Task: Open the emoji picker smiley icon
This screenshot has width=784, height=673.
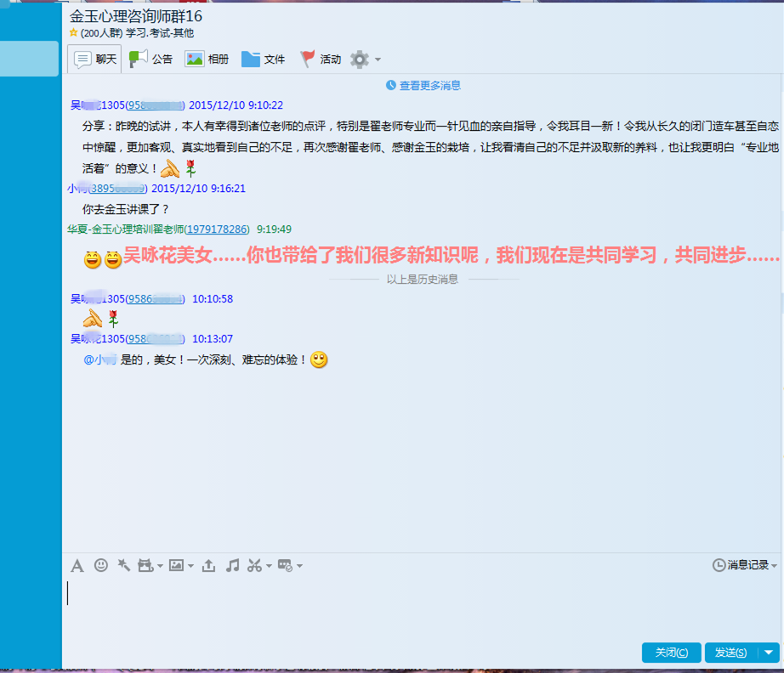Action: tap(101, 565)
